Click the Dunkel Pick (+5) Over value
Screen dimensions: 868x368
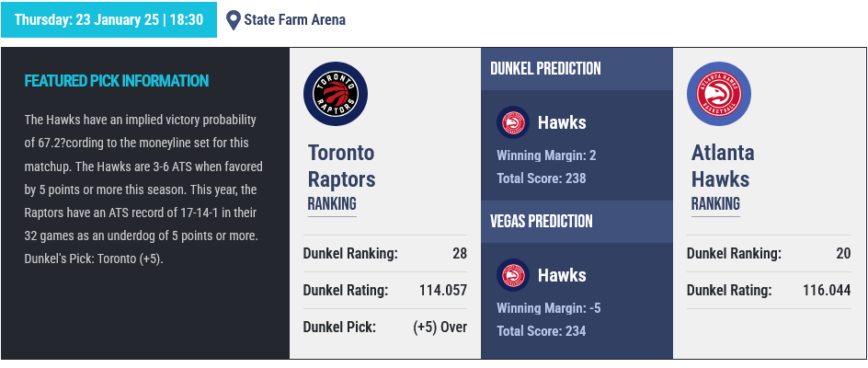(440, 327)
